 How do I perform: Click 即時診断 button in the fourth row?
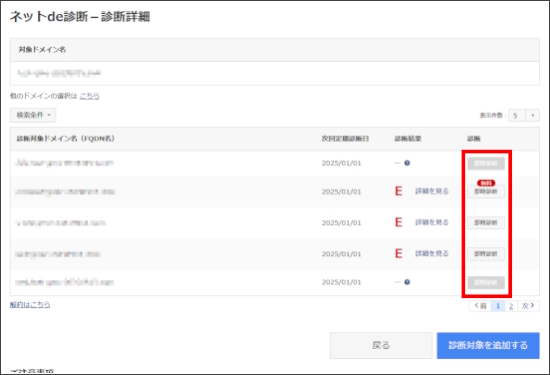(x=486, y=254)
